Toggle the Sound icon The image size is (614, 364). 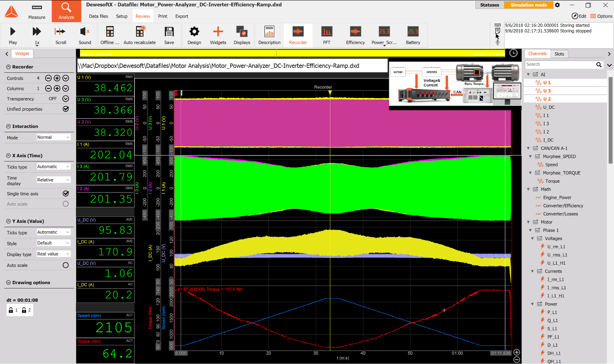(x=84, y=32)
